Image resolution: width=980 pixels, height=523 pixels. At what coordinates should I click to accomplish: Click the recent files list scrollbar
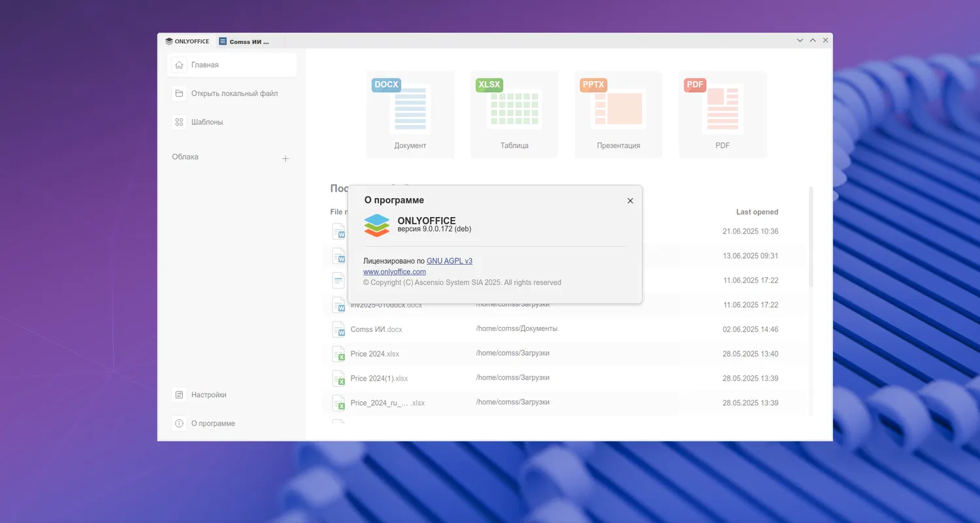pos(811,237)
